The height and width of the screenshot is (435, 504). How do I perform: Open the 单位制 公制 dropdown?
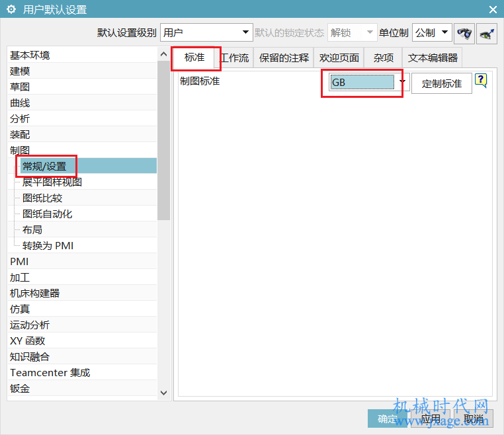point(432,32)
